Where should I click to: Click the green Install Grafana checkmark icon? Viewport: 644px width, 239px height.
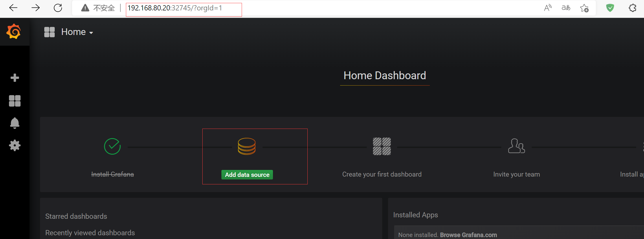pyautogui.click(x=112, y=147)
